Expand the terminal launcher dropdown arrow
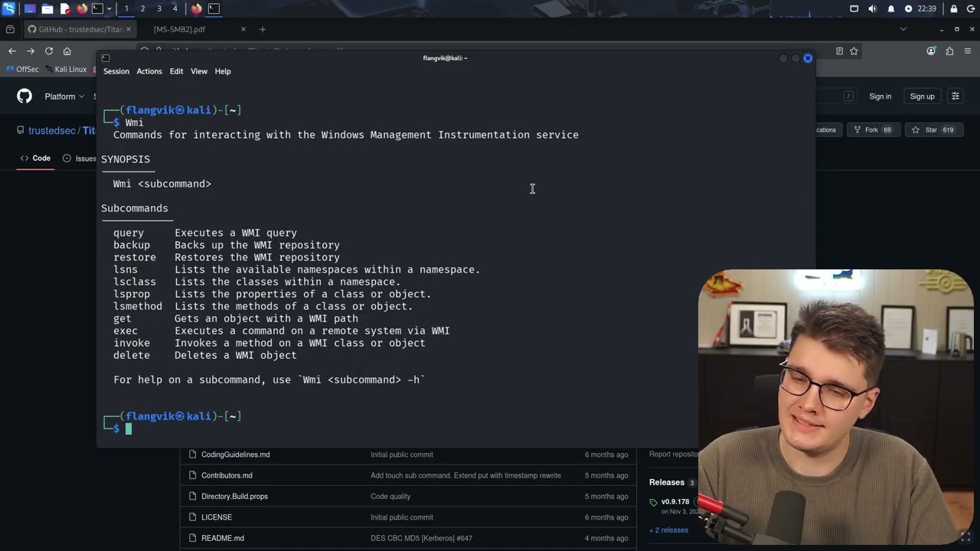980x551 pixels. pos(109,8)
